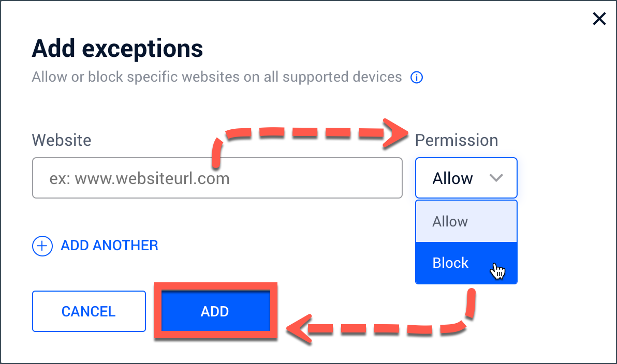
Task: Click the blue info icon beside subtitle
Action: (416, 78)
